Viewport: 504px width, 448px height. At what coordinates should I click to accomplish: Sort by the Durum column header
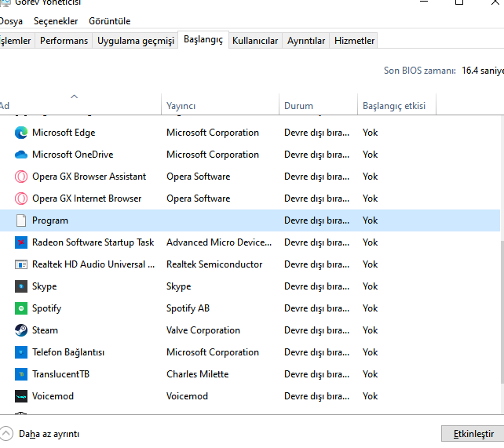point(298,106)
